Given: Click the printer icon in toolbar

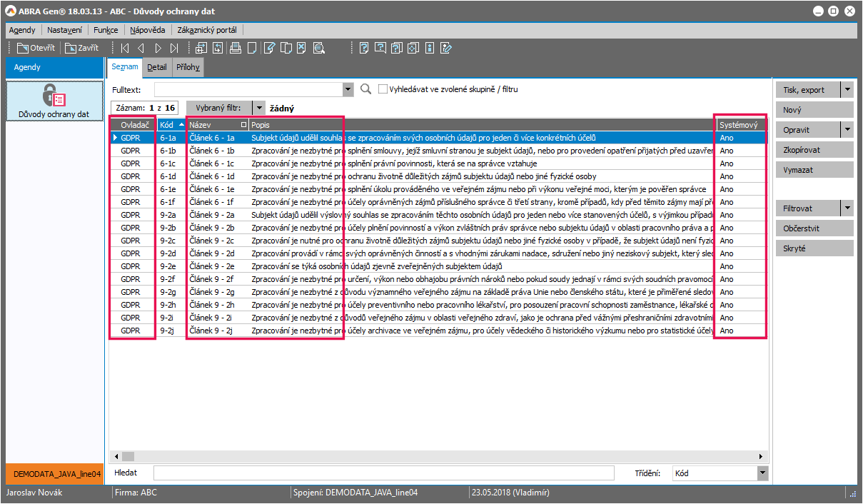Looking at the screenshot, I should click(235, 49).
